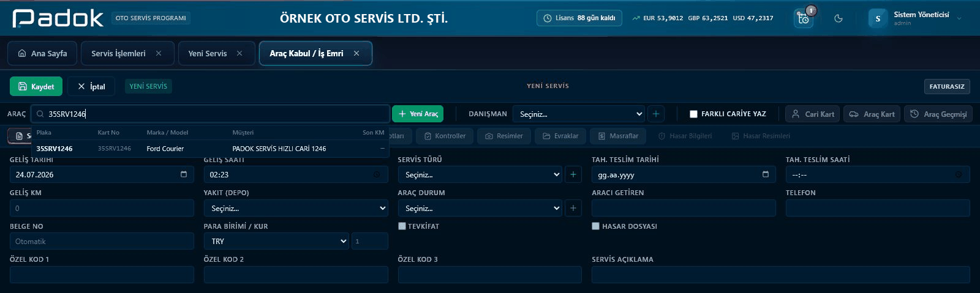Click the ÖZEL KOD 3 input field
Image resolution: width=980 pixels, height=293 pixels.
489,275
